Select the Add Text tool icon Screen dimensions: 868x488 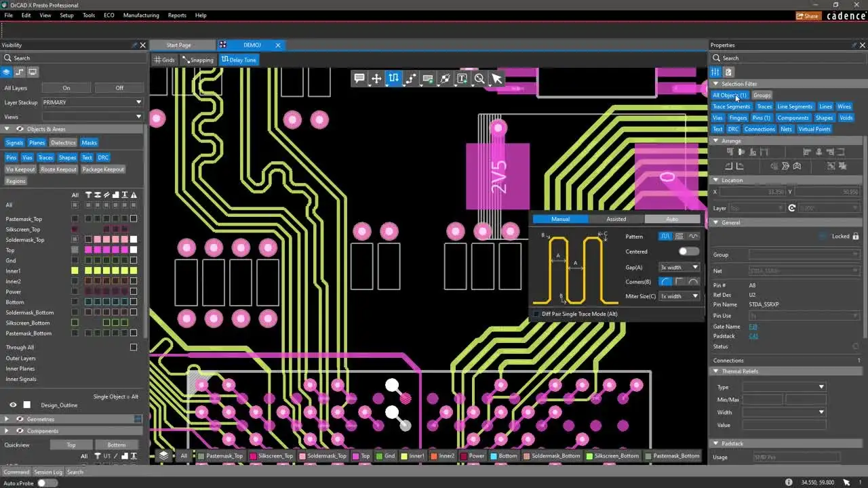462,79
